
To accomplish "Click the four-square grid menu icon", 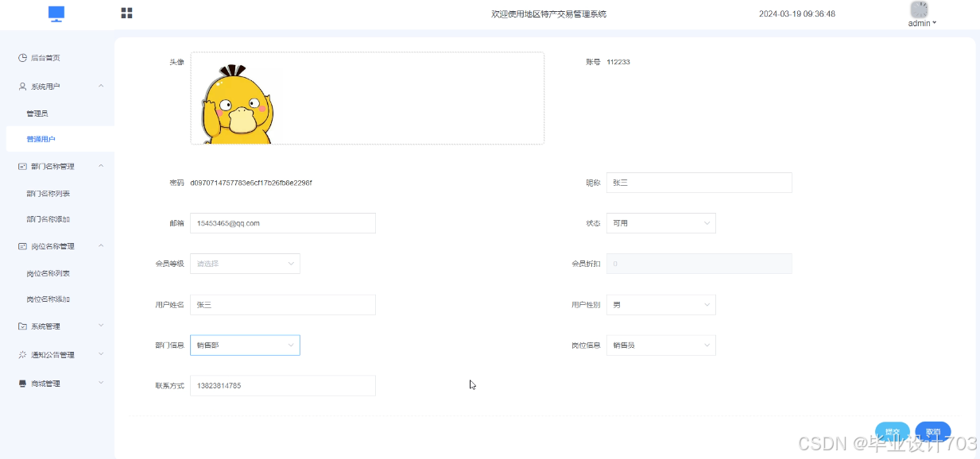I will [126, 13].
